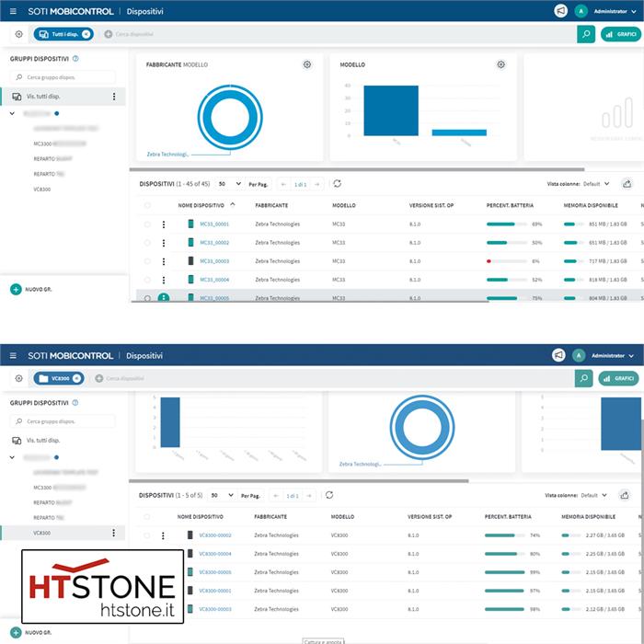Select VC8300 group in all-devices view tree
Viewport: 644px width, 644px height.
pos(42,190)
